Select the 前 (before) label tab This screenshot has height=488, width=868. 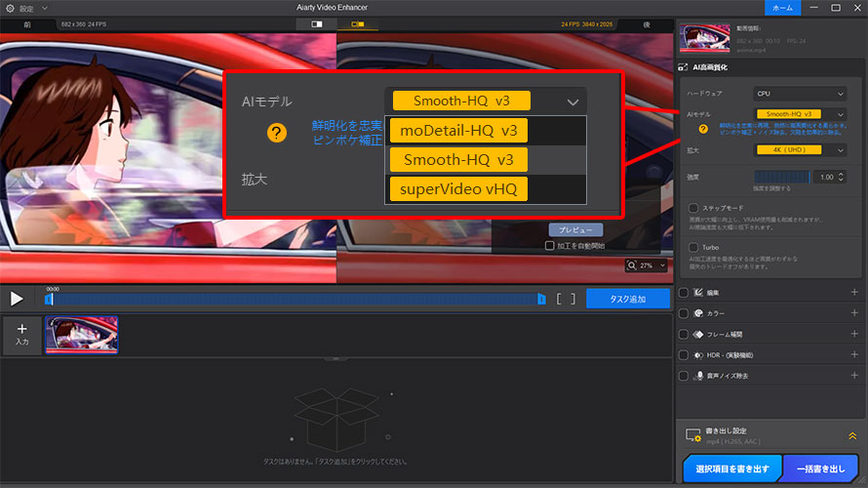click(x=27, y=24)
